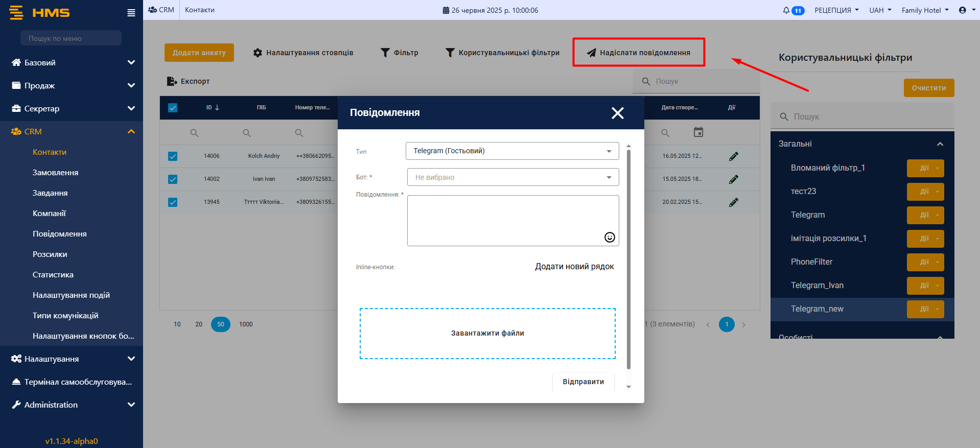Close the Повідомлення dialog with X
The image size is (980, 448).
[617, 113]
